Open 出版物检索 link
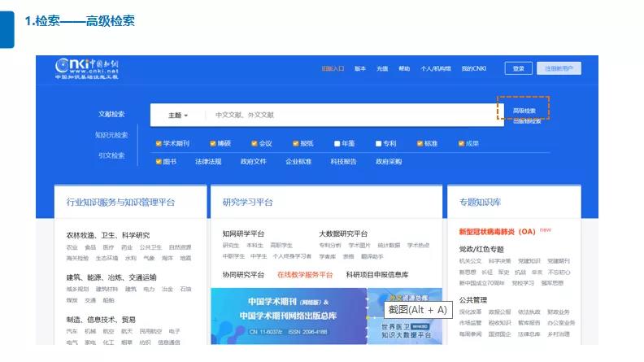 click(527, 121)
